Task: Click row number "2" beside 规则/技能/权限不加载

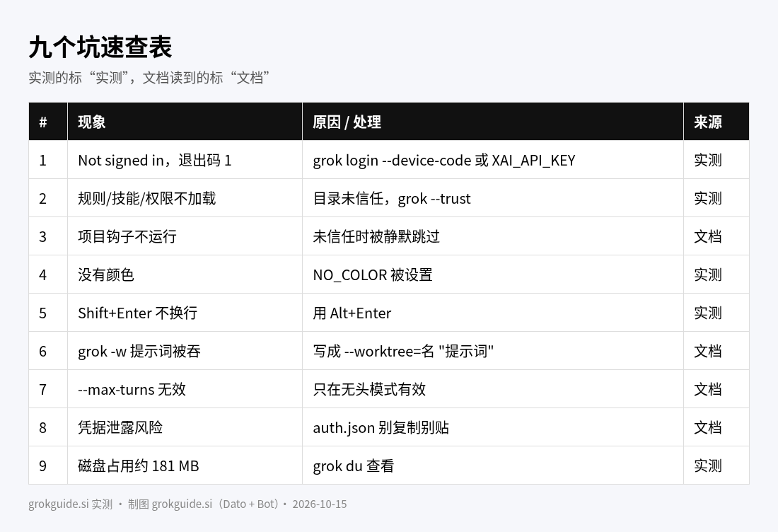Action: (x=48, y=198)
